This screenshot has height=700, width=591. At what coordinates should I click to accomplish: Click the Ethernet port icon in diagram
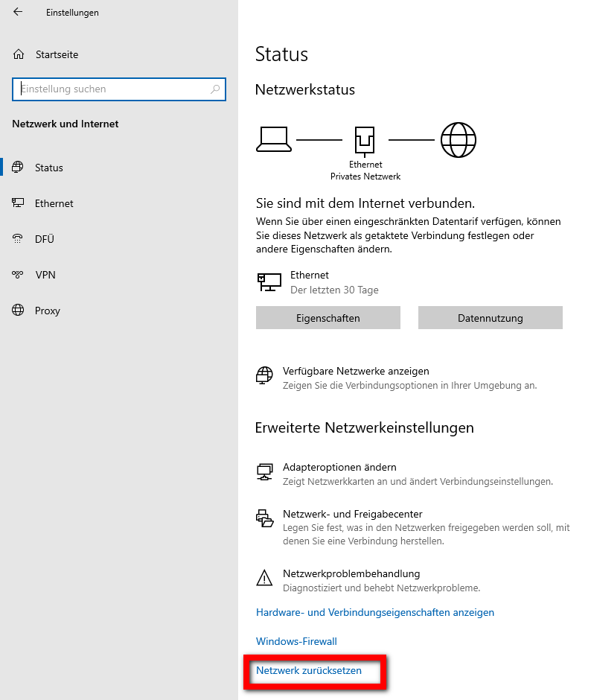coord(365,141)
